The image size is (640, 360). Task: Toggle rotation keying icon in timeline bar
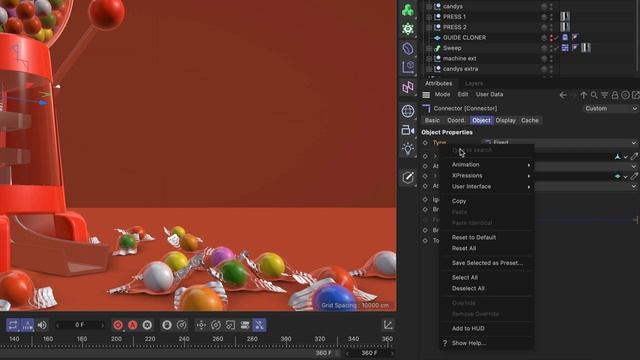click(x=216, y=325)
